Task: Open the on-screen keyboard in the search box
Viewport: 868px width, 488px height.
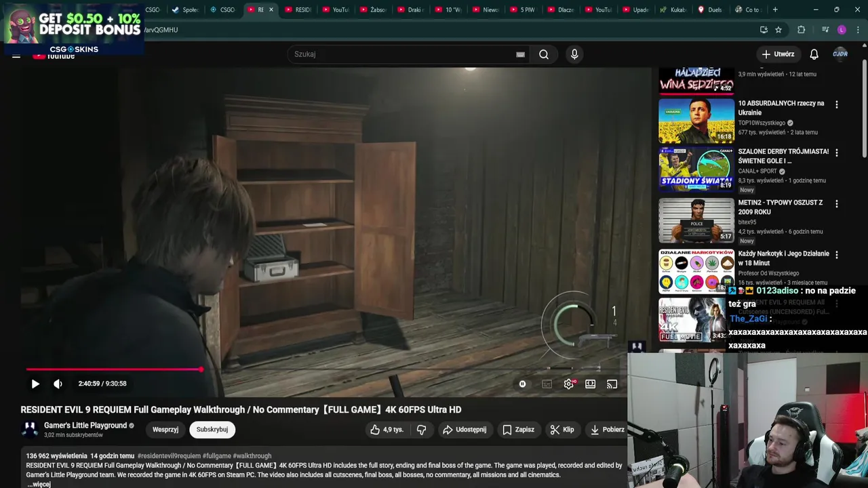Action: click(520, 54)
